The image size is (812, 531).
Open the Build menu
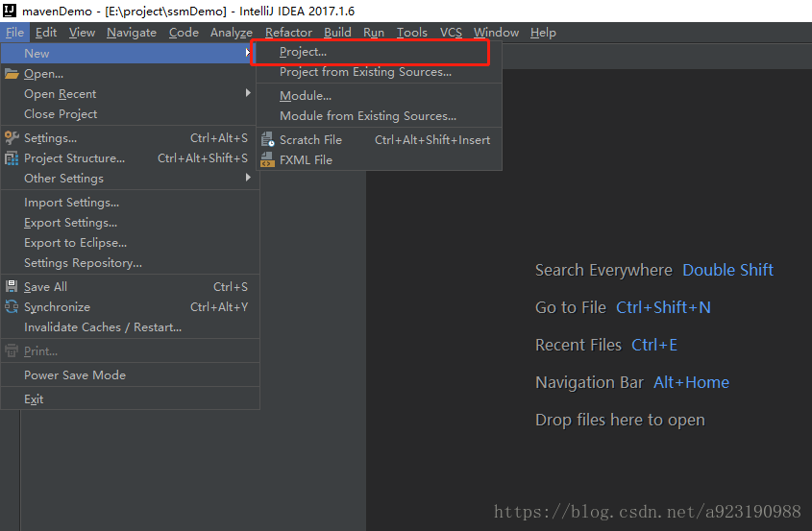coord(337,33)
